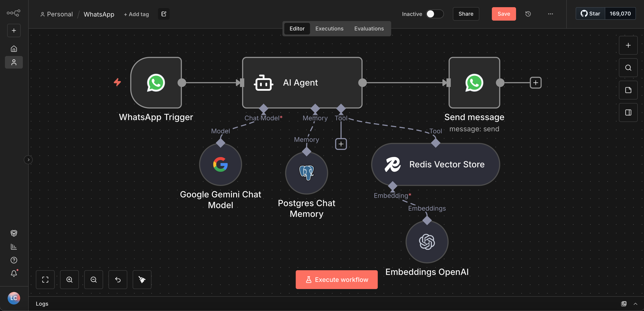Switch to the Evaluations tab
The height and width of the screenshot is (311, 644).
[x=369, y=28]
